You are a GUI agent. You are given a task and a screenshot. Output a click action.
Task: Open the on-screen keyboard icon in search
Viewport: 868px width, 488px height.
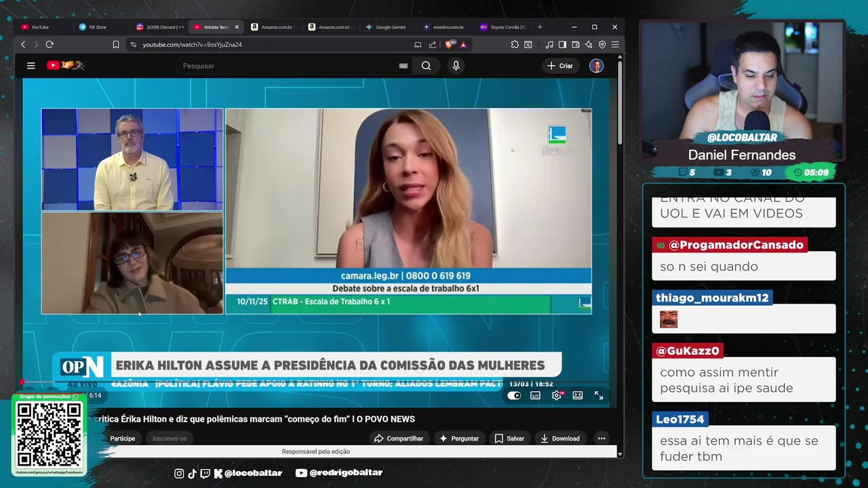(x=403, y=66)
